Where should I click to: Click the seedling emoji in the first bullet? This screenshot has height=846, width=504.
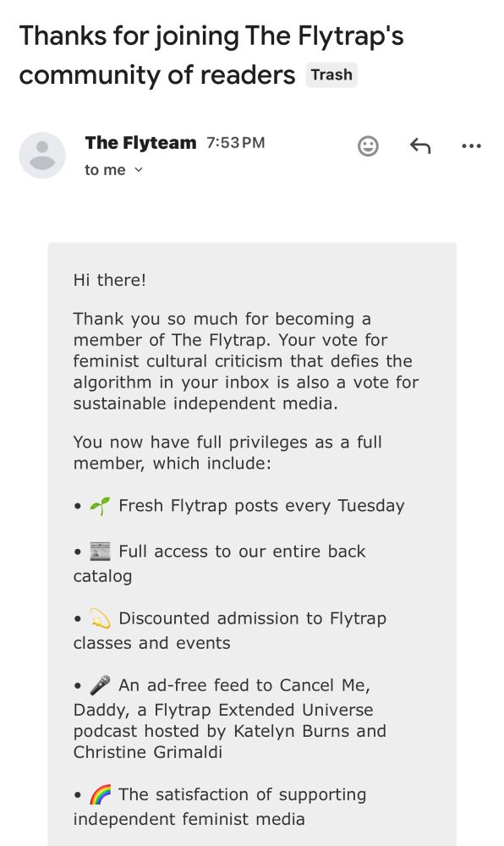[x=99, y=504]
